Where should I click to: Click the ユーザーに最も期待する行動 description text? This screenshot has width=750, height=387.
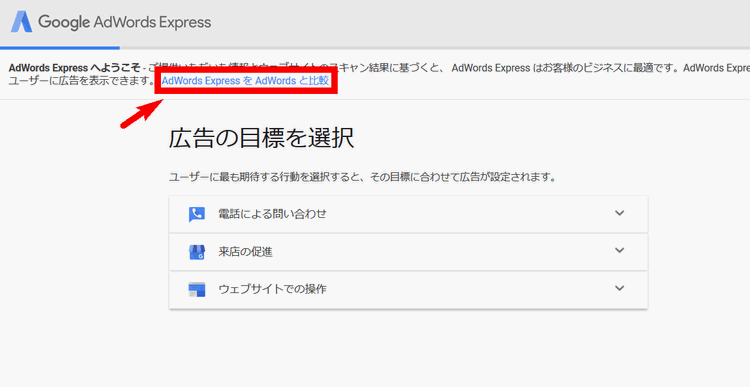pyautogui.click(x=363, y=177)
